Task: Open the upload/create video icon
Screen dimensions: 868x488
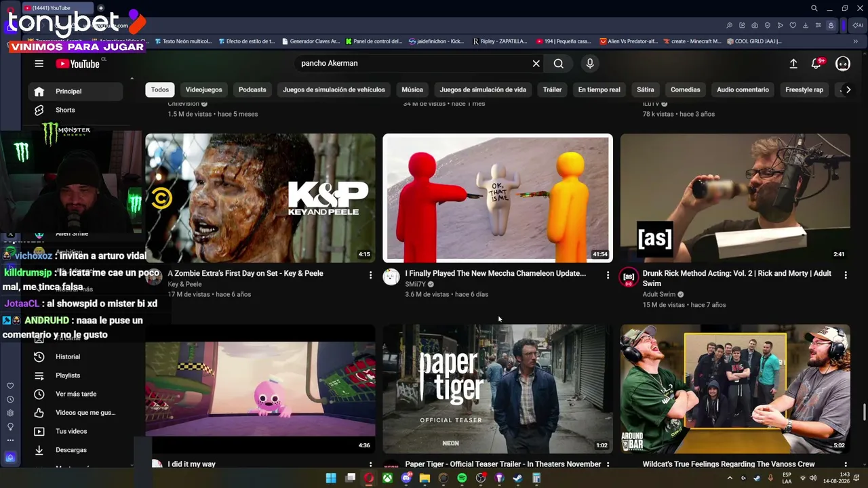Action: (x=793, y=64)
